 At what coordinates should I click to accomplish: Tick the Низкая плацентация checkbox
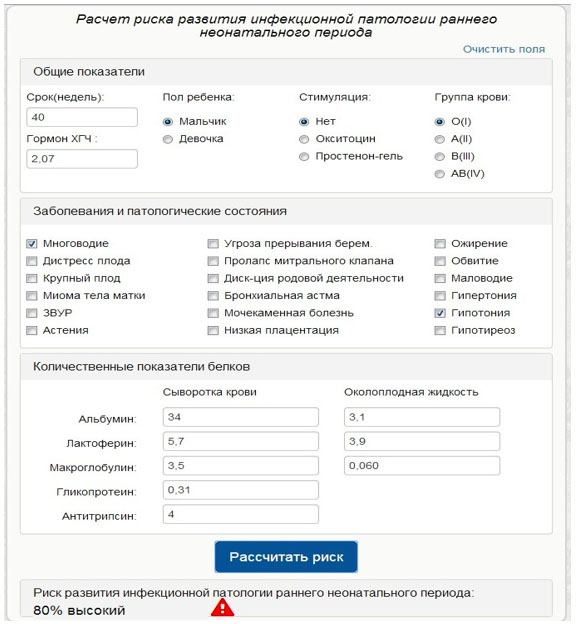[213, 330]
